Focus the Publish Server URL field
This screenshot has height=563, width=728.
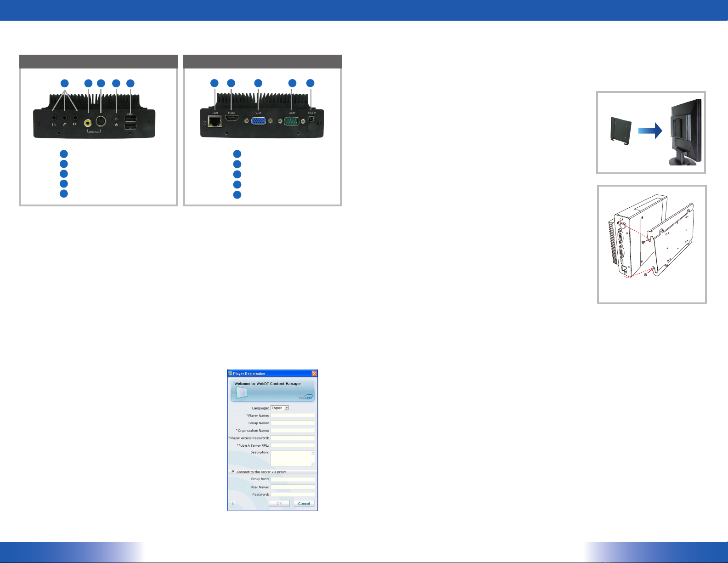click(x=293, y=445)
